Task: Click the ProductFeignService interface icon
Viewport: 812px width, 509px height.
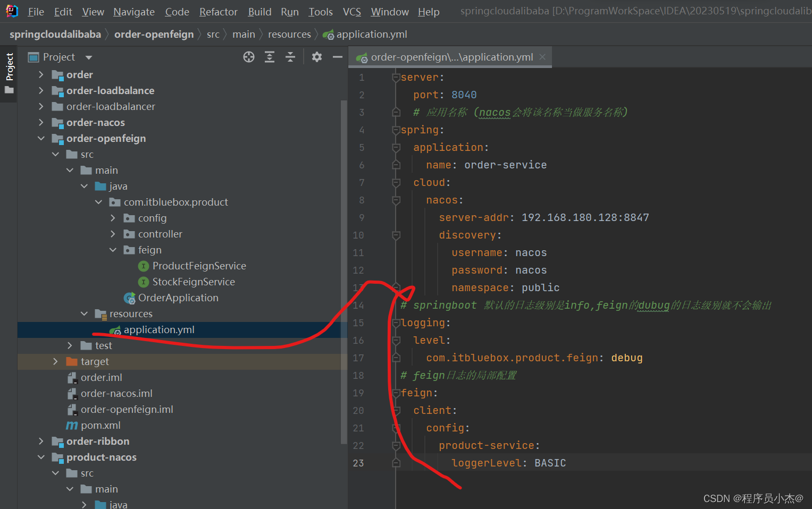Action: (143, 266)
